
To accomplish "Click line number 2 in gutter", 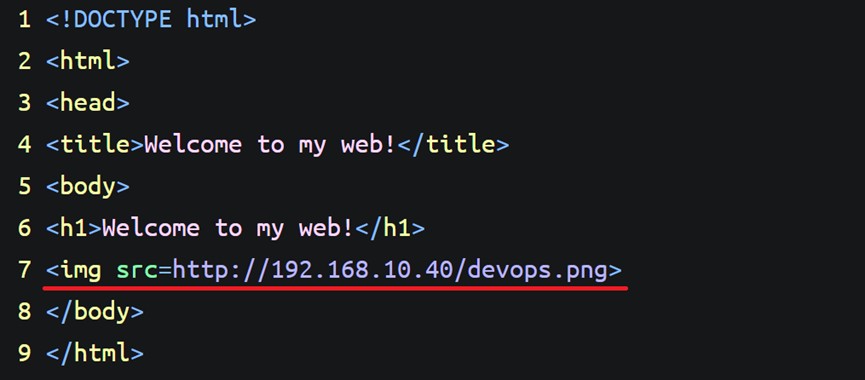I will [24, 61].
